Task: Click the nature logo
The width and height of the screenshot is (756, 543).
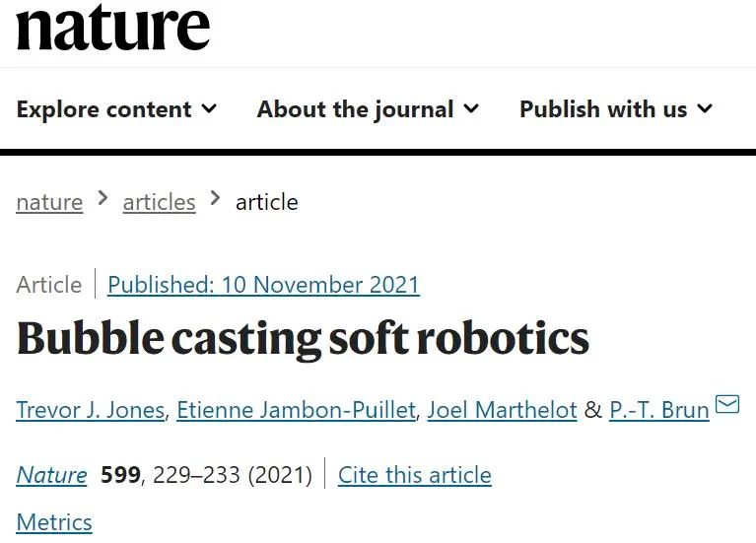Action: tap(113, 27)
